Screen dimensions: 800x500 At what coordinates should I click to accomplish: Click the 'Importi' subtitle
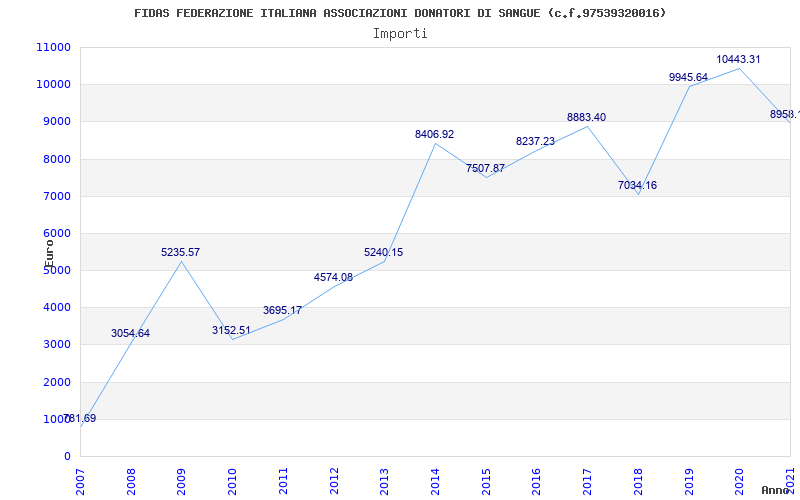tap(400, 34)
